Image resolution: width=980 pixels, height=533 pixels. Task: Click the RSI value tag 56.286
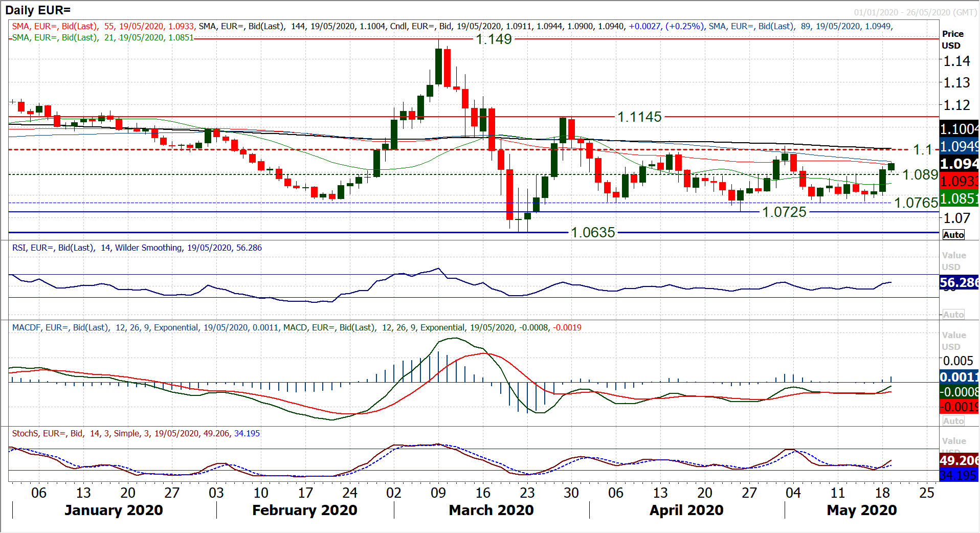(x=959, y=282)
